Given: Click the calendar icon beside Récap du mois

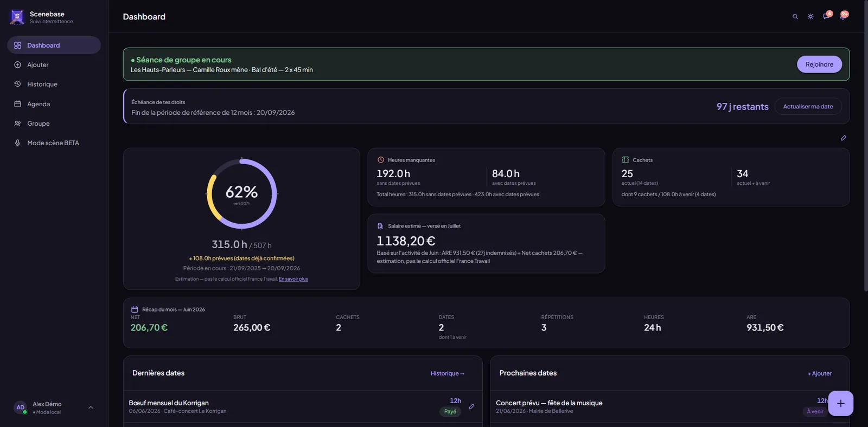Looking at the screenshot, I should (135, 309).
